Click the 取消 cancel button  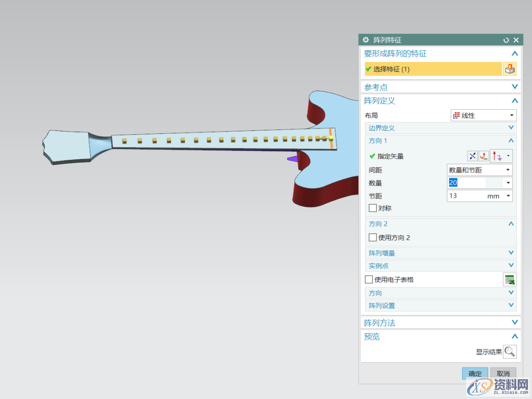(503, 373)
